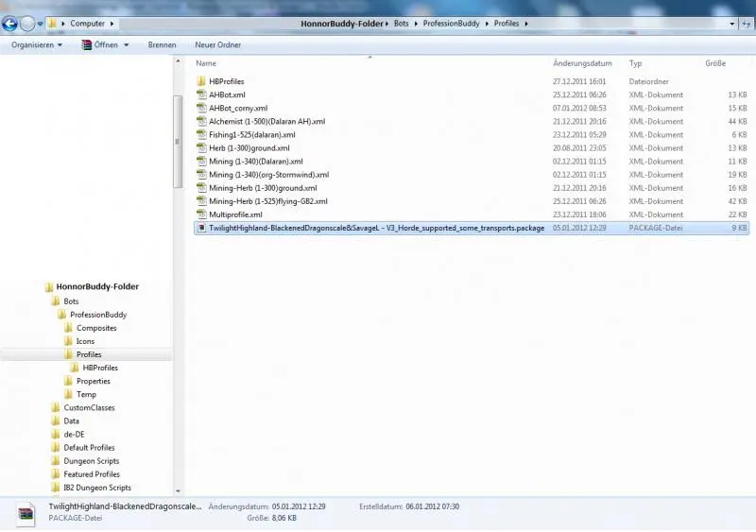Select the Mining-Herb (1-525)flying-GB2.xml icon
This screenshot has width=756, height=532.
[201, 201]
